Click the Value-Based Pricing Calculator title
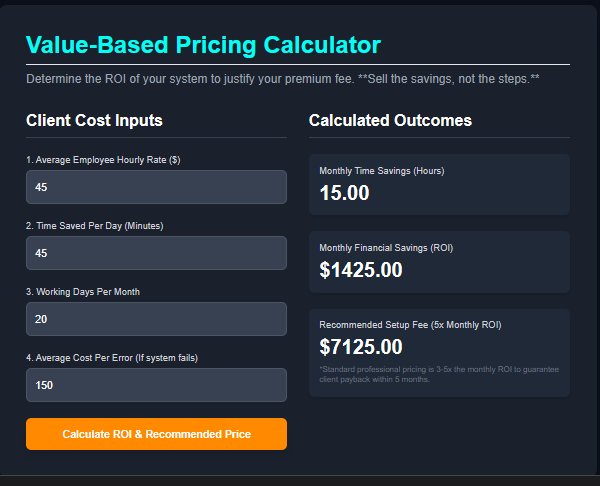The height and width of the screenshot is (486, 600). [x=203, y=44]
